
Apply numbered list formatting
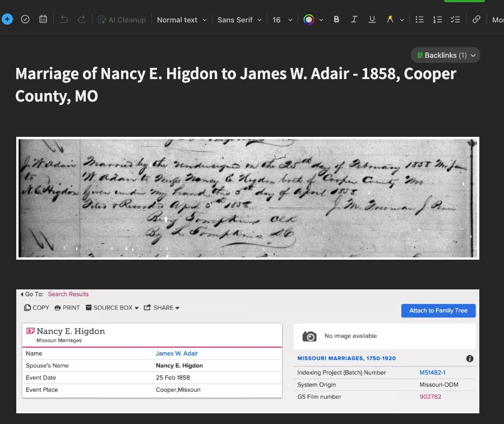(437, 20)
